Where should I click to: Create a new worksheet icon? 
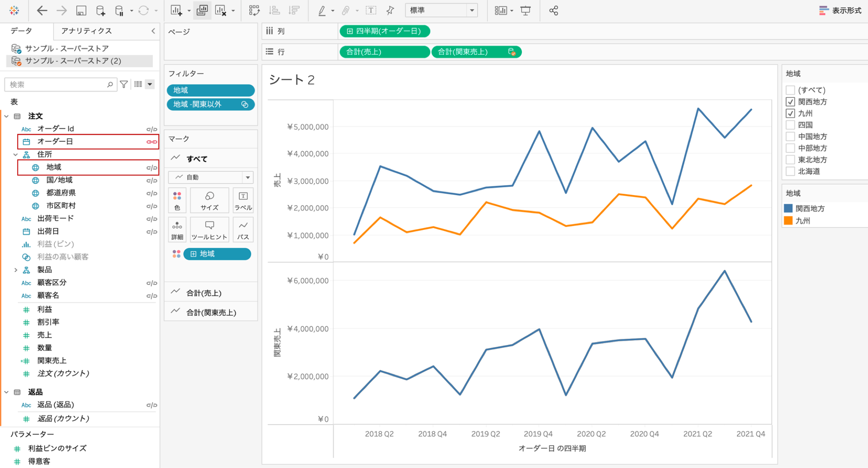(x=176, y=10)
